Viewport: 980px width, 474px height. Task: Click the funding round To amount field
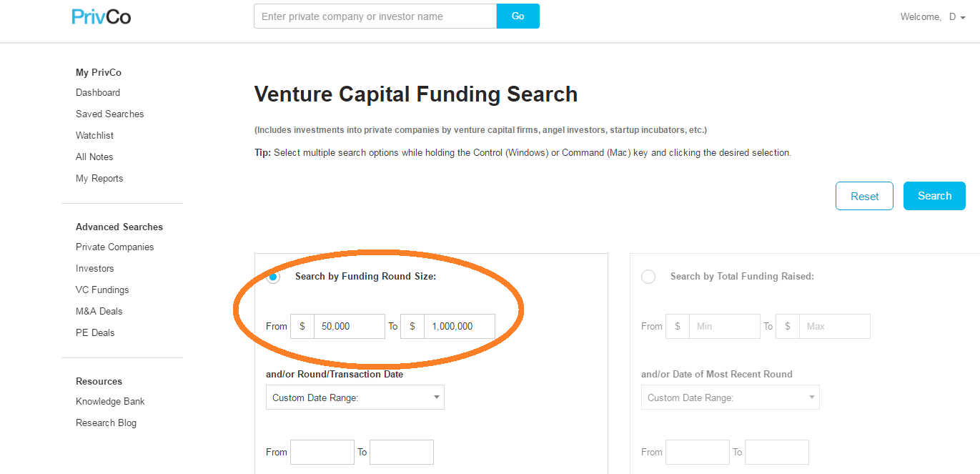pyautogui.click(x=460, y=326)
